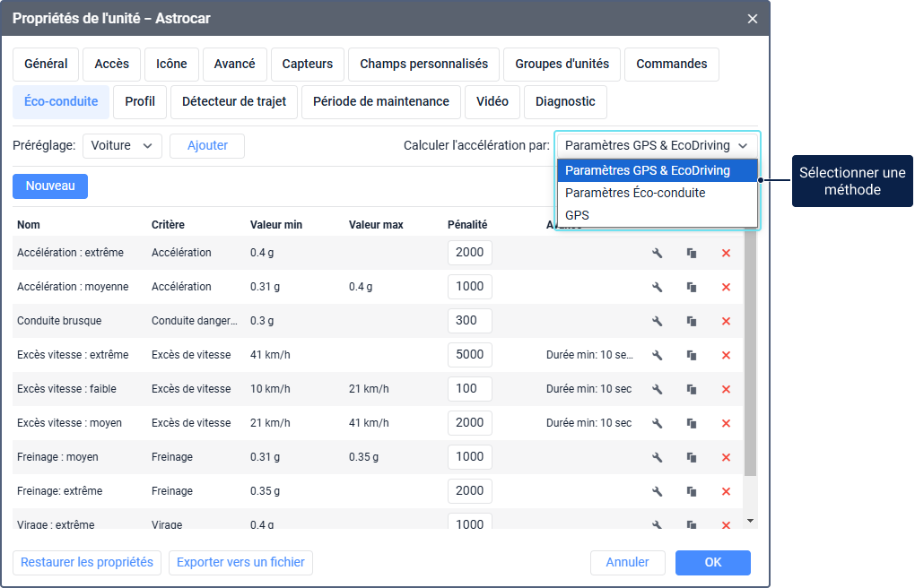Duplicate the Excès vitesse : faible row
This screenshot has height=588, width=915.
coord(692,390)
